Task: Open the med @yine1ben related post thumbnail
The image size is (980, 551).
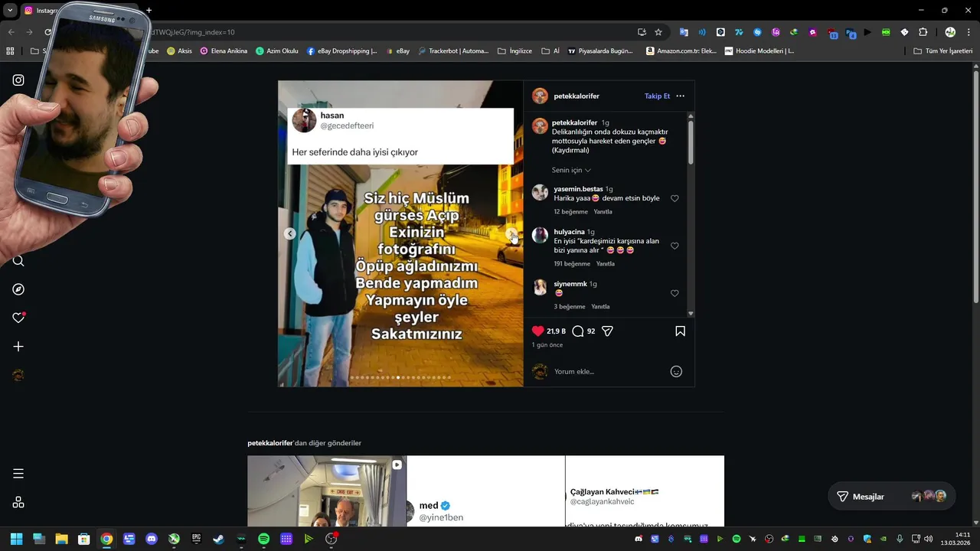Action: click(x=485, y=491)
